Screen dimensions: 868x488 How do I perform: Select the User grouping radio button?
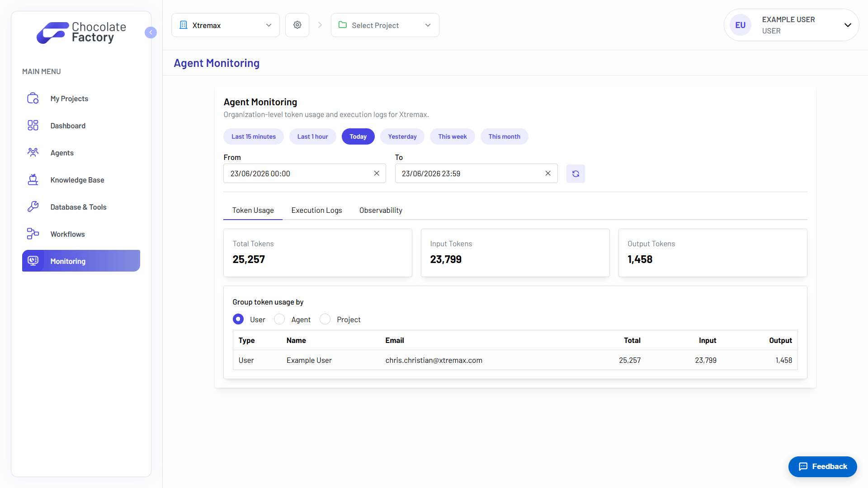[x=238, y=319]
